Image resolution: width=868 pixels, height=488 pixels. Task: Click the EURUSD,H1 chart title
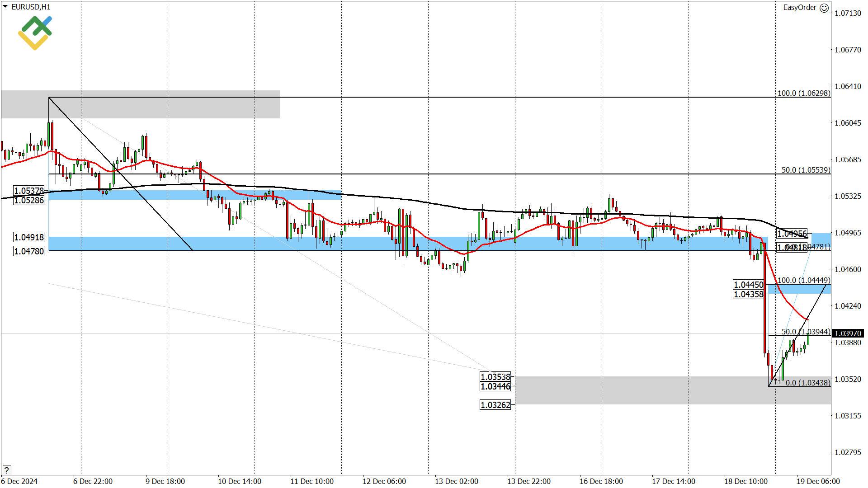(x=32, y=7)
